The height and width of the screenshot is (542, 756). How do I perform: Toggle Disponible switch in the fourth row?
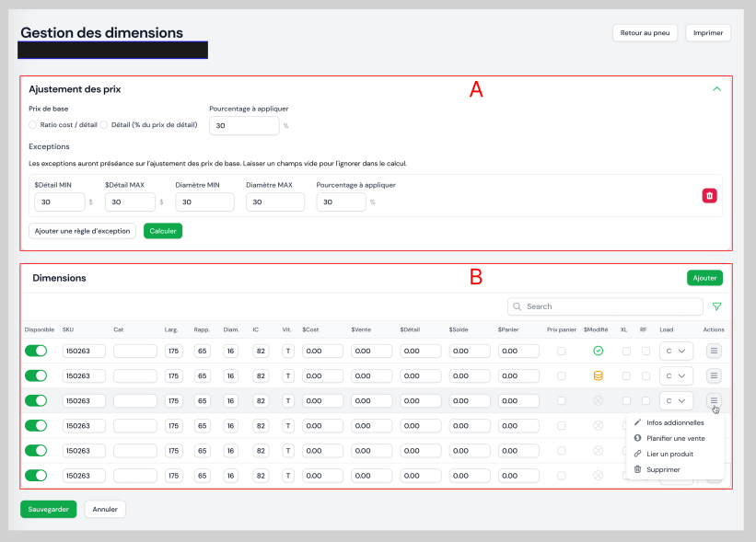[x=36, y=426]
